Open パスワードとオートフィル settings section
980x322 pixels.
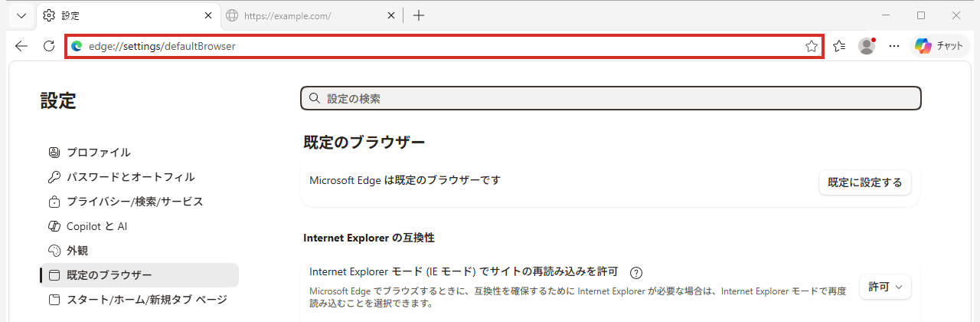tap(139, 176)
